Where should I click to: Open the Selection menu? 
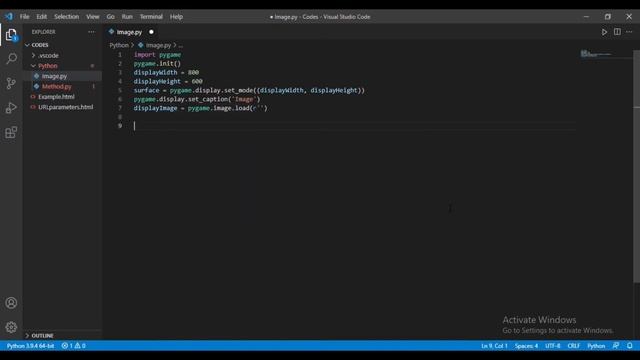67,17
